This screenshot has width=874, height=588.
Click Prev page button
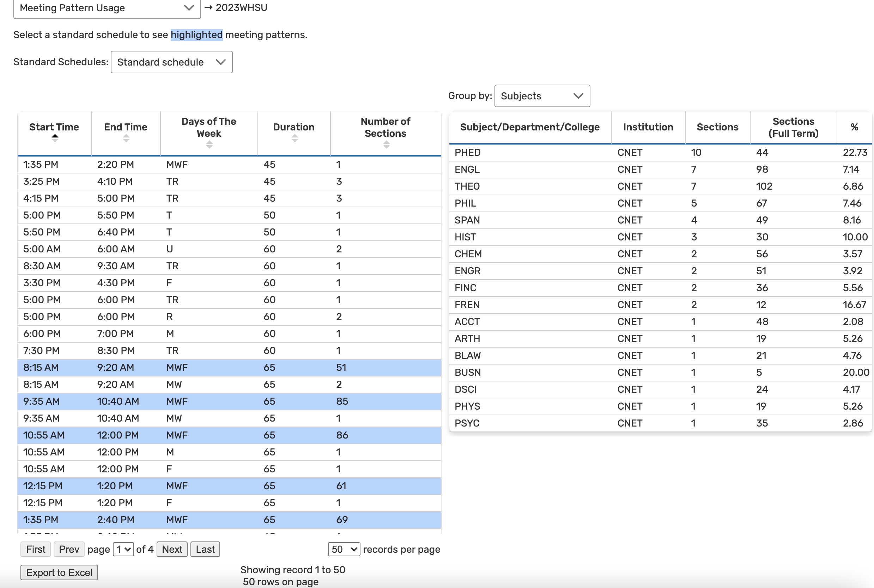pos(69,549)
